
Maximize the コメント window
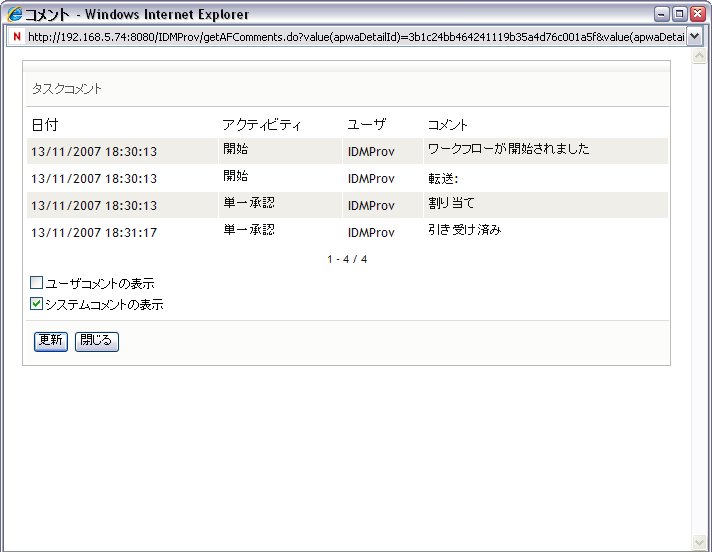[x=679, y=15]
